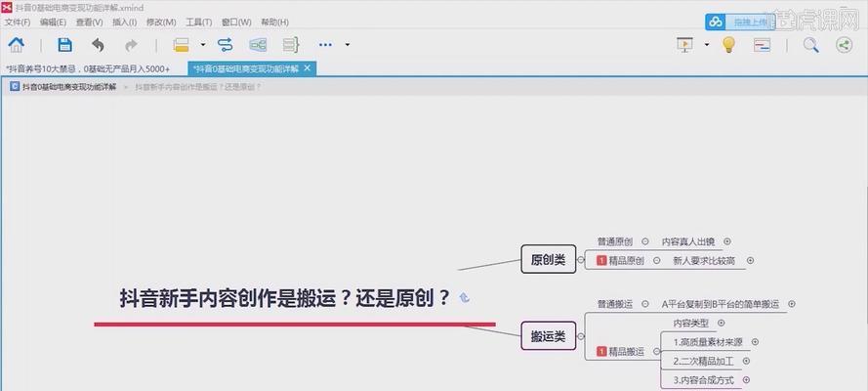Viewport: 868px width, 391px height.
Task: Redo the last undone action
Action: click(x=131, y=45)
